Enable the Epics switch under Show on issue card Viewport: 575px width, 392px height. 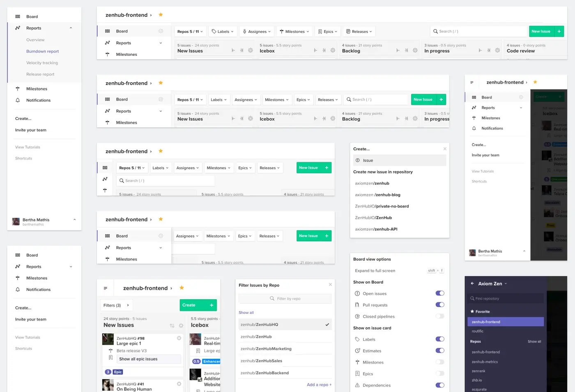tap(440, 374)
